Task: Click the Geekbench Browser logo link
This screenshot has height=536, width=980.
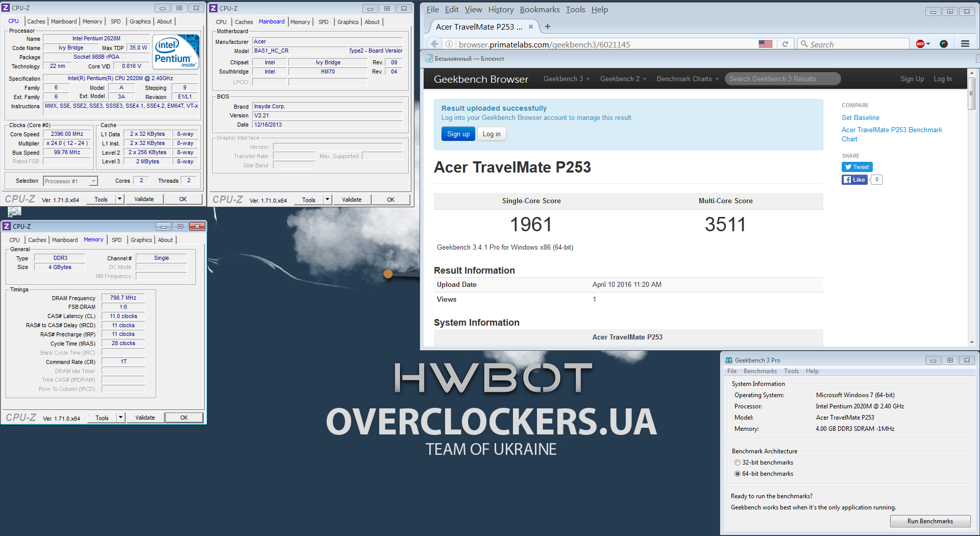Action: [481, 79]
